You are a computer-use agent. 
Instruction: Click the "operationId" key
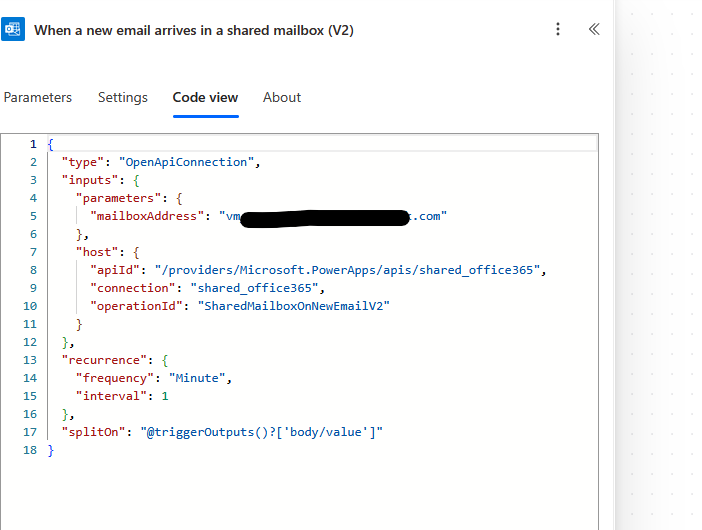[136, 306]
